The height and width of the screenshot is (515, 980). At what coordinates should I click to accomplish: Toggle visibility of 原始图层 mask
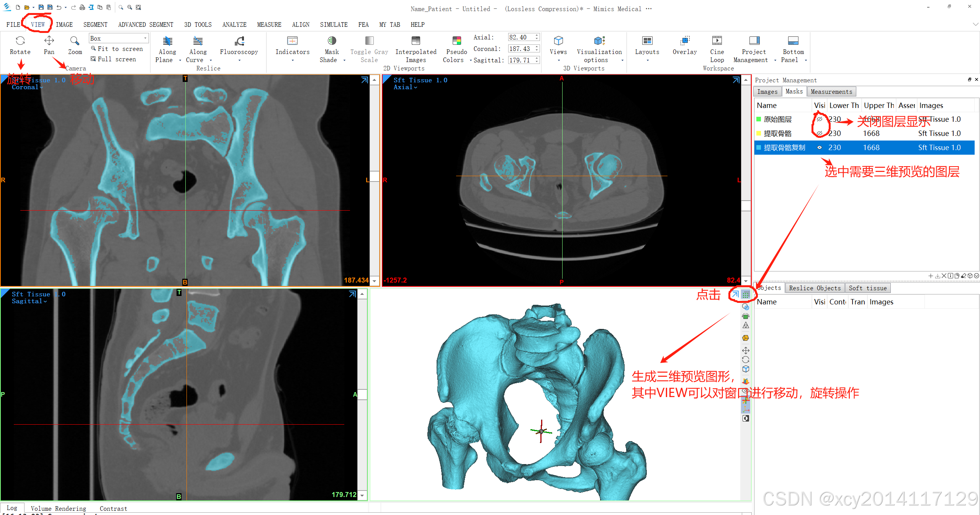click(819, 119)
